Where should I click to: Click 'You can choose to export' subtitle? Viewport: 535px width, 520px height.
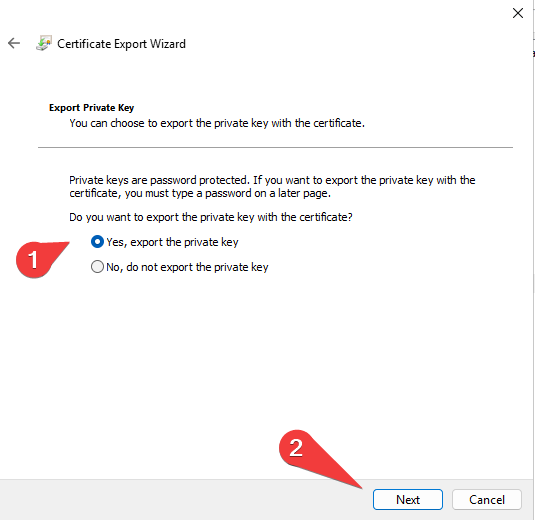[217, 123]
